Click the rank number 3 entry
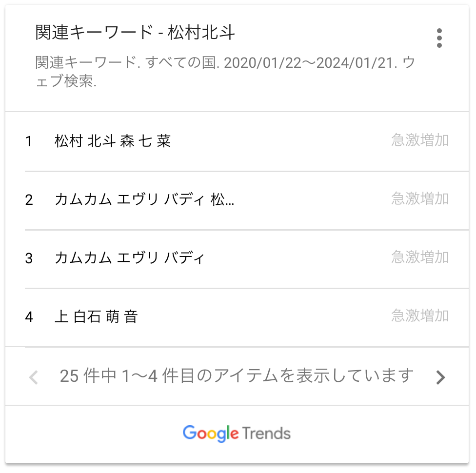The height and width of the screenshot is (473, 476). [29, 258]
